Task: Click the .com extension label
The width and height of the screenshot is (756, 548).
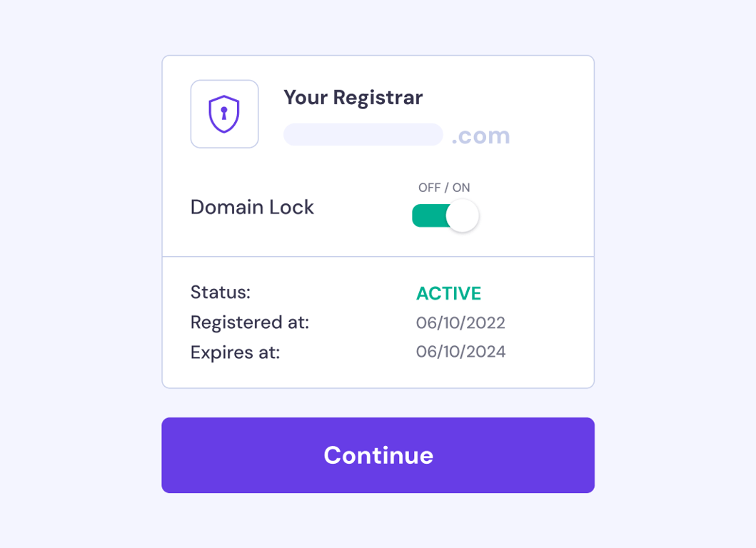Action: 480,135
